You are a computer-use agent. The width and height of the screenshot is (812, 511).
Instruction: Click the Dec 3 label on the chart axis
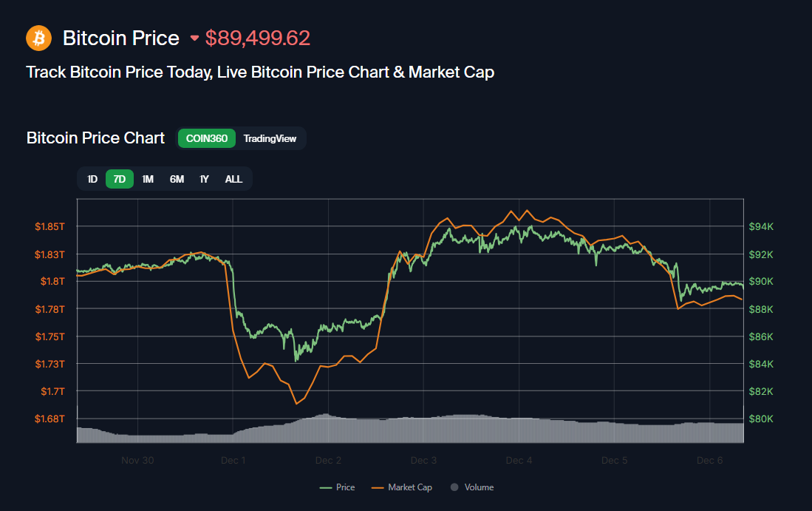[x=423, y=460]
